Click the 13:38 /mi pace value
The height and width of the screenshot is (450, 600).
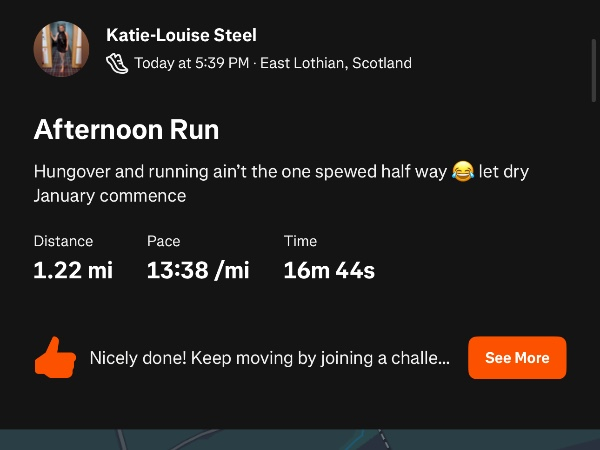coord(198,270)
